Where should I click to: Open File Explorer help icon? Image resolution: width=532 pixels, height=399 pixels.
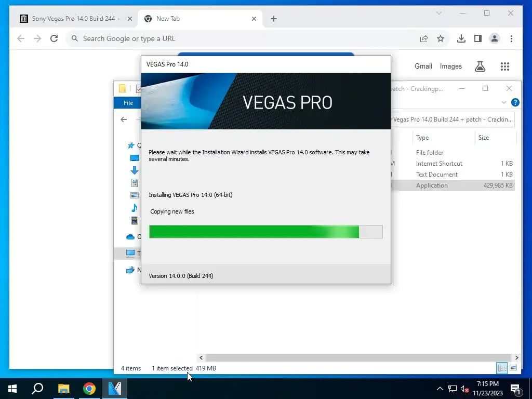point(515,102)
